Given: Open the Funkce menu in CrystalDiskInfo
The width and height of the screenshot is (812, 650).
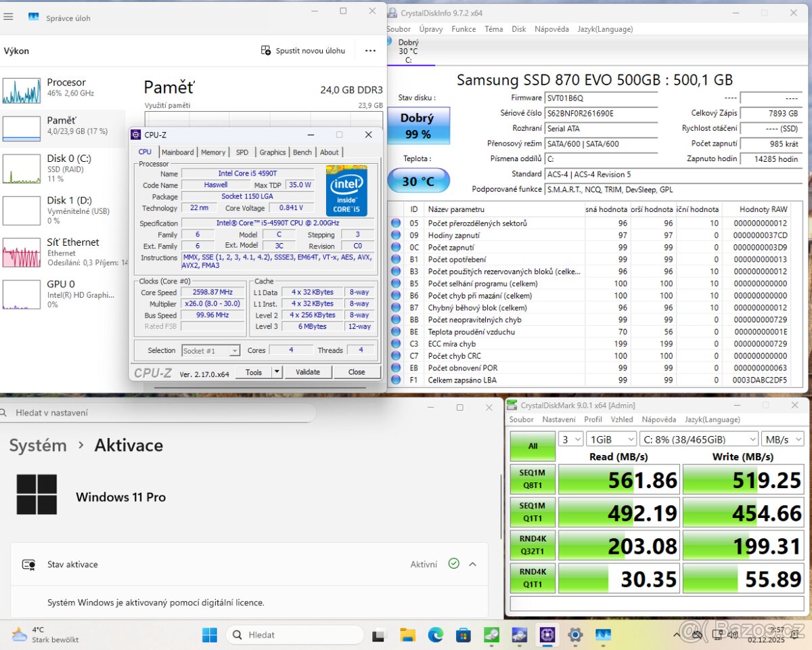Looking at the screenshot, I should pos(464,29).
